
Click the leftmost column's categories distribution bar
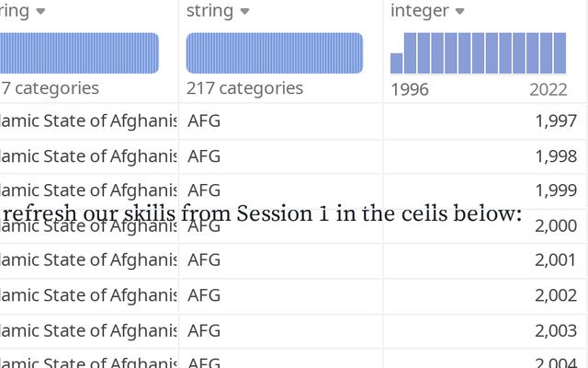(79, 53)
